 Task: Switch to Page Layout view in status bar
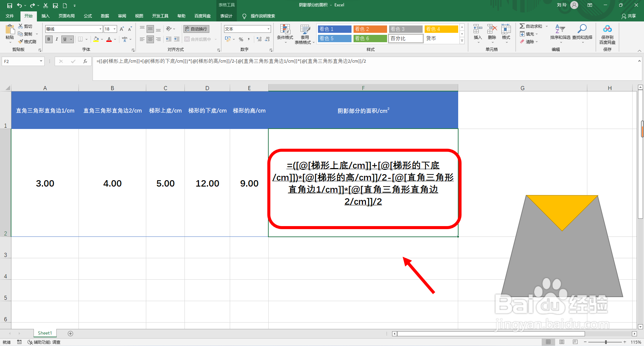pyautogui.click(x=562, y=342)
